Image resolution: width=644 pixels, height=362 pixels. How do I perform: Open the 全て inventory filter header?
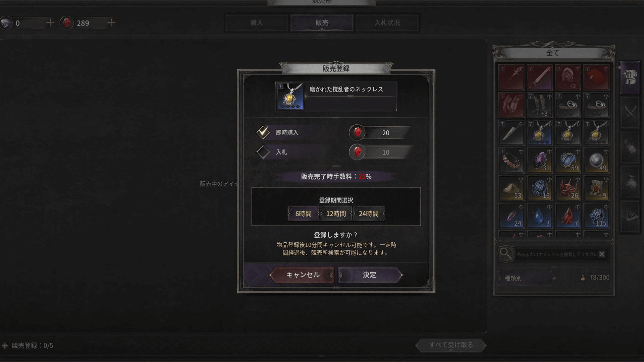(553, 53)
